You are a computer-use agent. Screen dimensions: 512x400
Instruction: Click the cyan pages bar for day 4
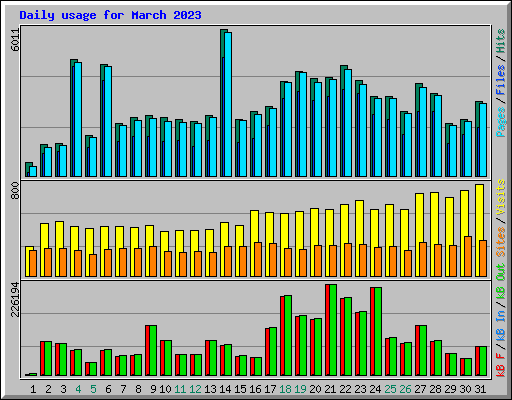[x=78, y=119]
